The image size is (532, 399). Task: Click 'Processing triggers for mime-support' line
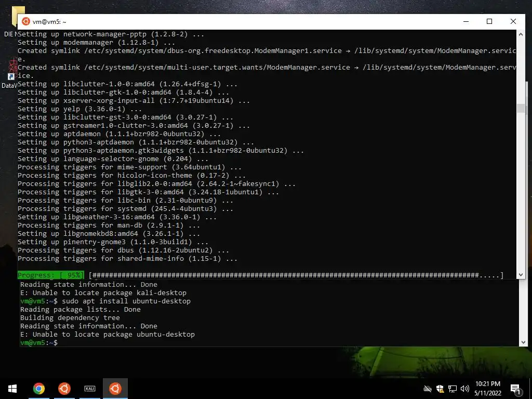(129, 167)
